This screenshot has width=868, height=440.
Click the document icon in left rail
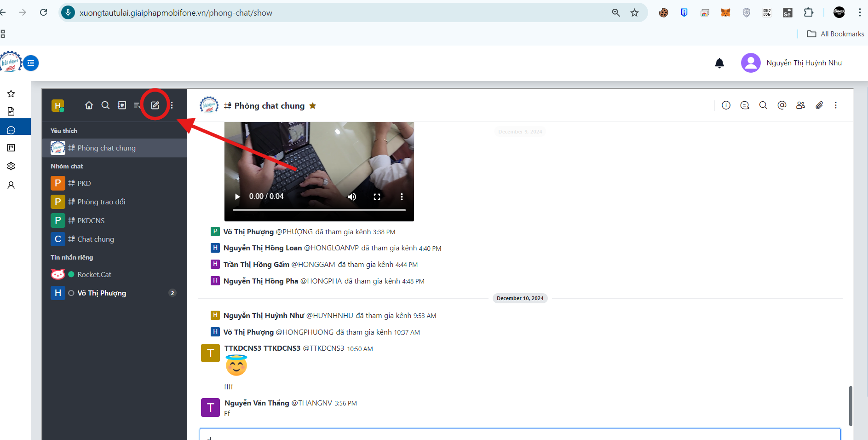coord(11,111)
